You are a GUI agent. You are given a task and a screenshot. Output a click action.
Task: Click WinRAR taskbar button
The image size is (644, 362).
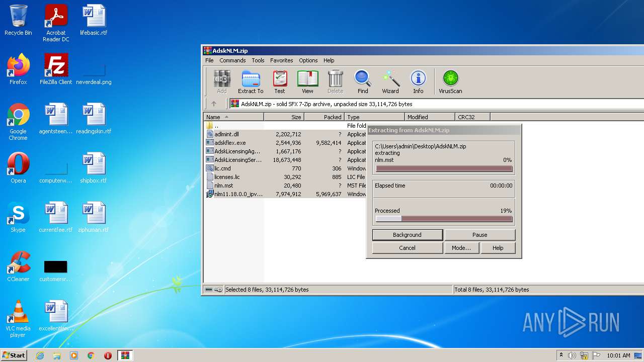125,355
